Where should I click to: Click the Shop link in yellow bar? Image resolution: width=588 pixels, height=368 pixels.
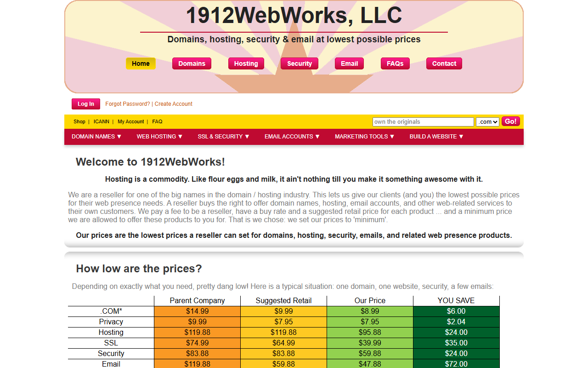[79, 121]
